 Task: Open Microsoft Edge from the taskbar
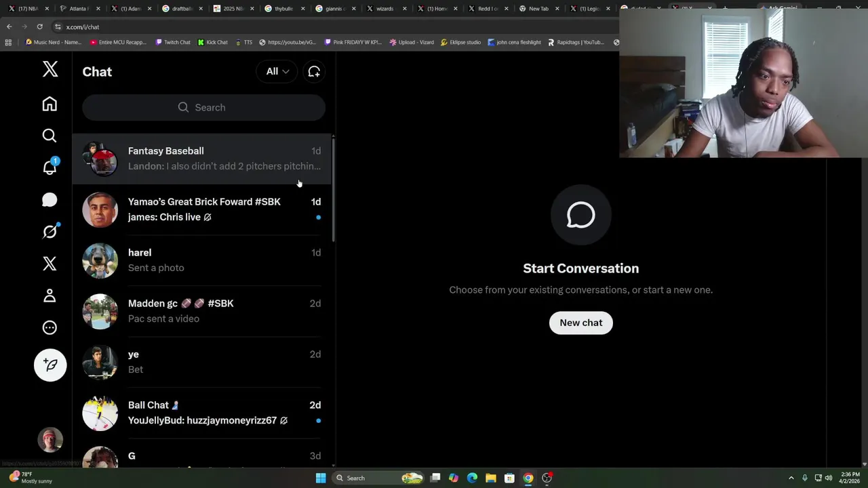pyautogui.click(x=472, y=478)
